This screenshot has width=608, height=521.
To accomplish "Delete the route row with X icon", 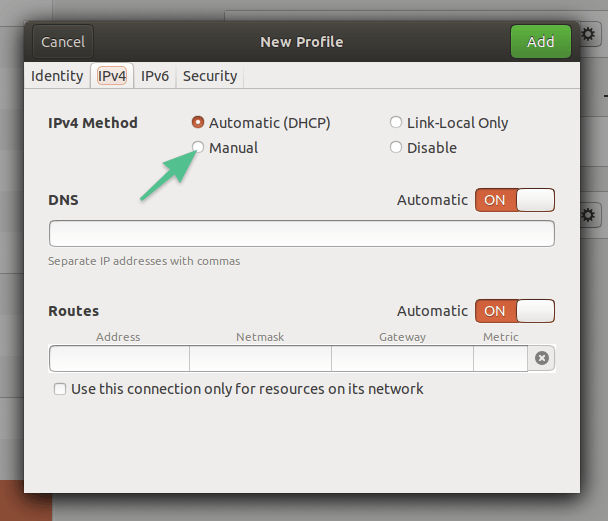I will (x=542, y=358).
